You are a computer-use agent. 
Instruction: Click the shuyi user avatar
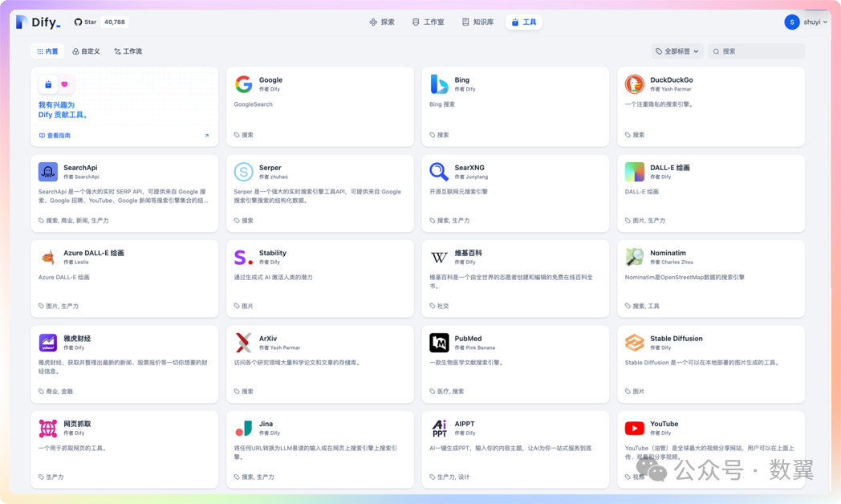[x=792, y=22]
